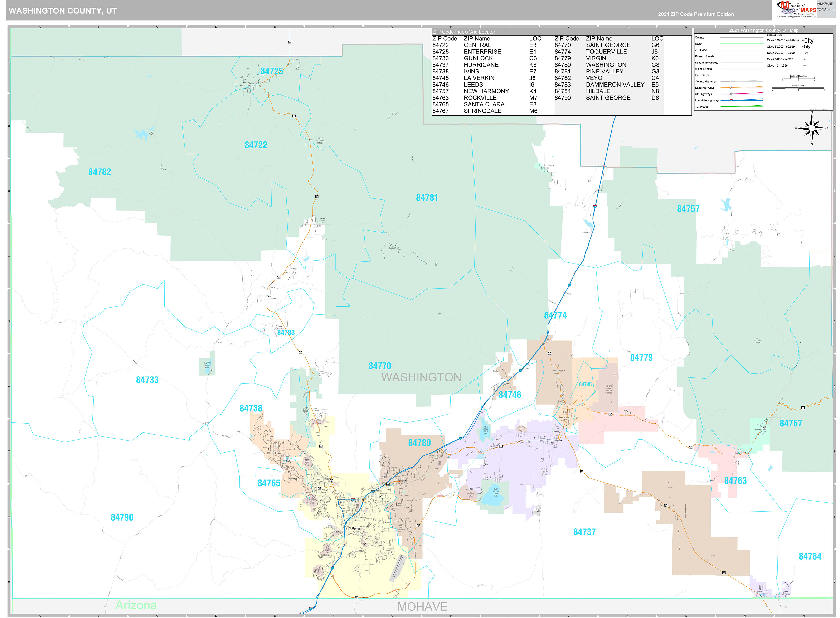Click the 84745 ZIP label on the map

point(585,385)
